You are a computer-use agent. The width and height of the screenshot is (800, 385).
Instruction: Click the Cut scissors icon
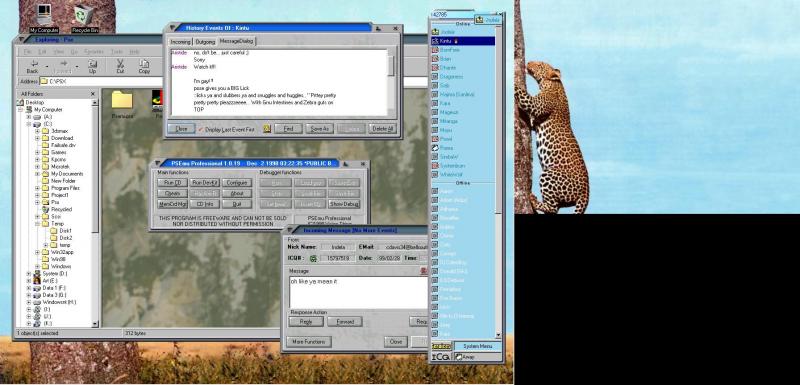click(120, 66)
